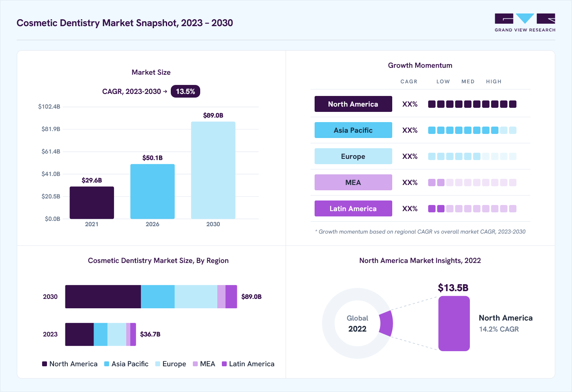572x392 pixels.
Task: Click the Latin America row XX% value
Action: (410, 209)
